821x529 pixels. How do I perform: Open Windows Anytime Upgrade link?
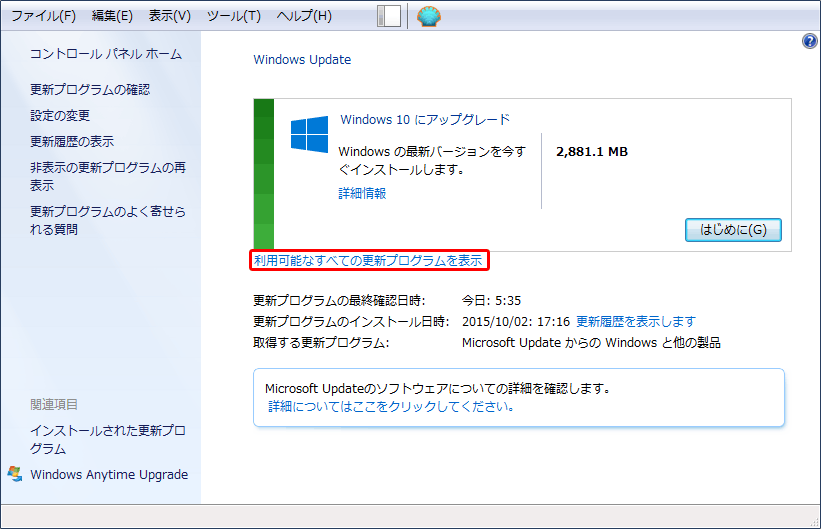tap(109, 475)
